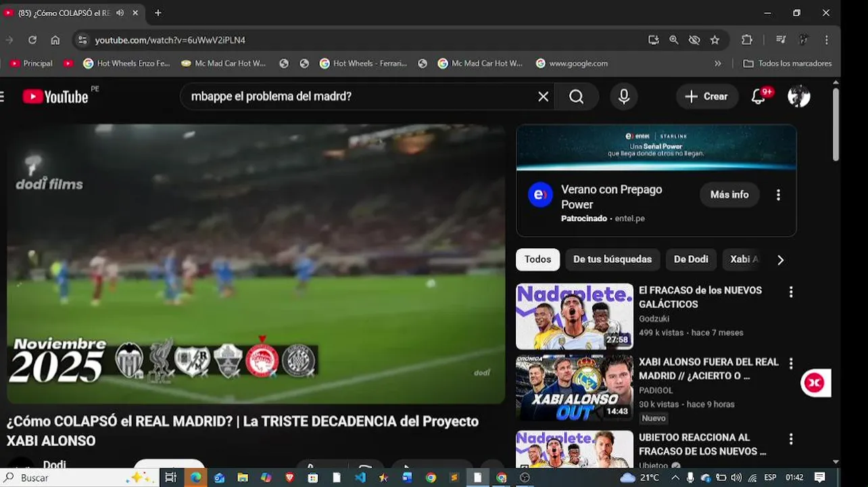Open the weather 21°C widget in taskbar
868x487 pixels.
[640, 478]
